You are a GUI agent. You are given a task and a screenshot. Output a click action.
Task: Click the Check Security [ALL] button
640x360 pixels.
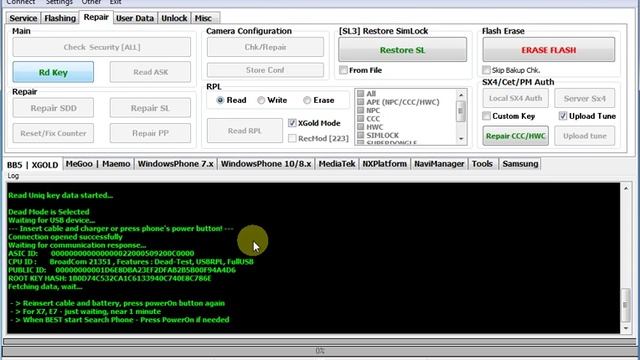pyautogui.click(x=102, y=47)
